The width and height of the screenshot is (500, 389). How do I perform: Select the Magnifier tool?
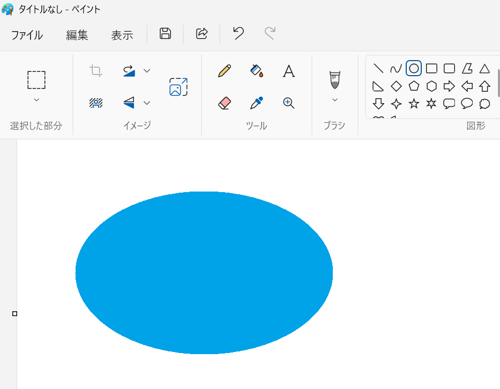point(289,103)
